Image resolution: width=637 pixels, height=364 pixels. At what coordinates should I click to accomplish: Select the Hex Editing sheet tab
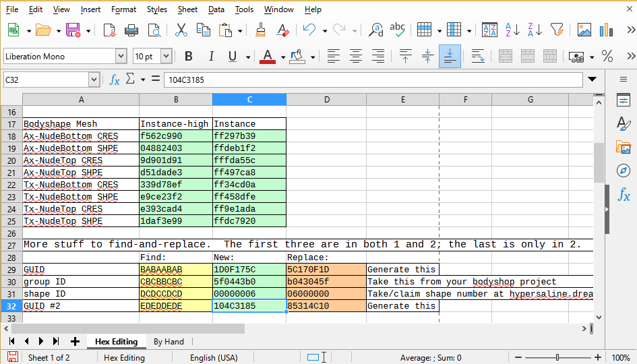116,342
